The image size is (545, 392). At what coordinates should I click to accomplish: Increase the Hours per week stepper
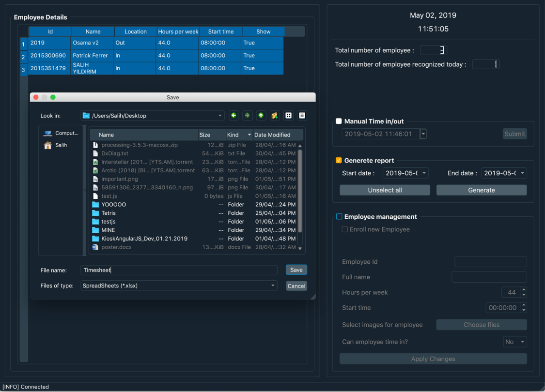click(524, 290)
